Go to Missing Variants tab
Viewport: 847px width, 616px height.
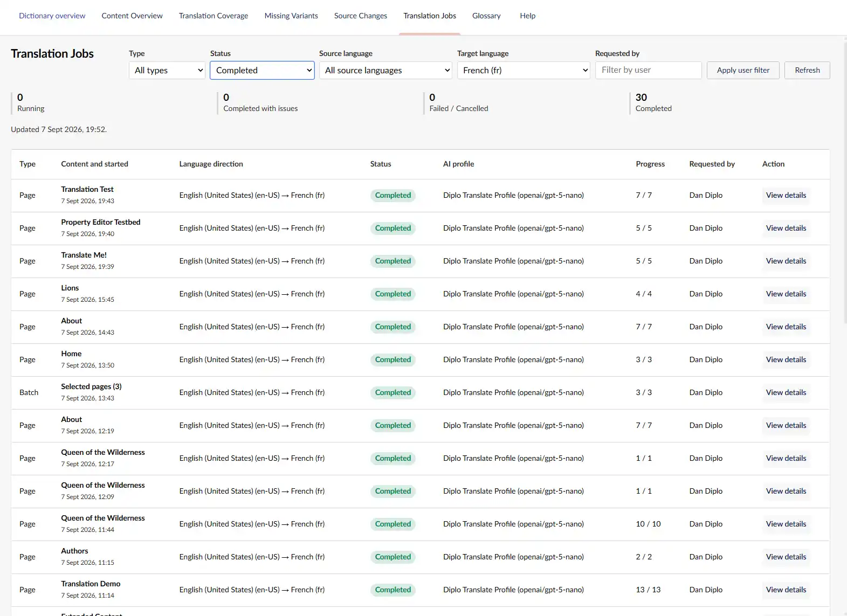point(291,16)
